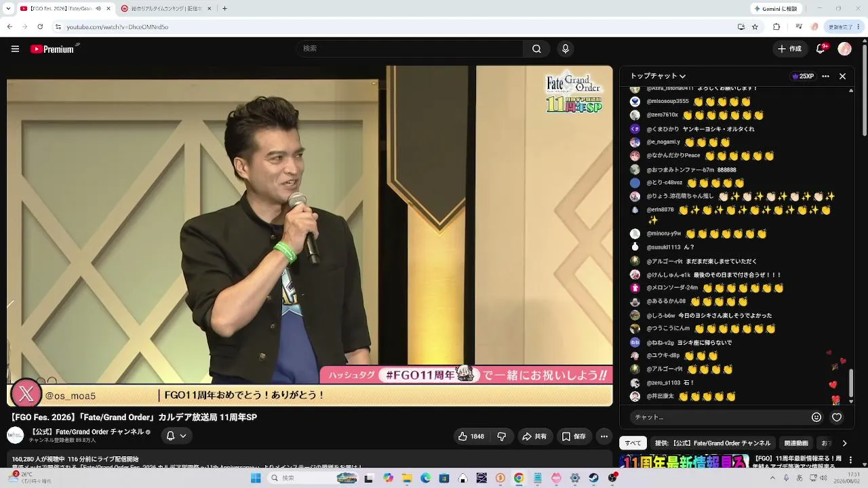Screen dimensions: 868x488
Task: Click the 作成 create button
Action: pos(790,49)
